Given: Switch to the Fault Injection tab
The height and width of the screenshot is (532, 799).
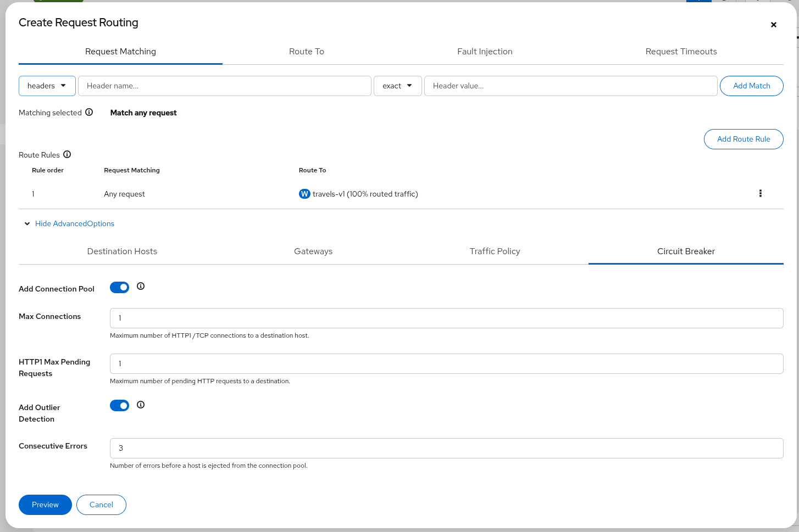Looking at the screenshot, I should pos(485,52).
